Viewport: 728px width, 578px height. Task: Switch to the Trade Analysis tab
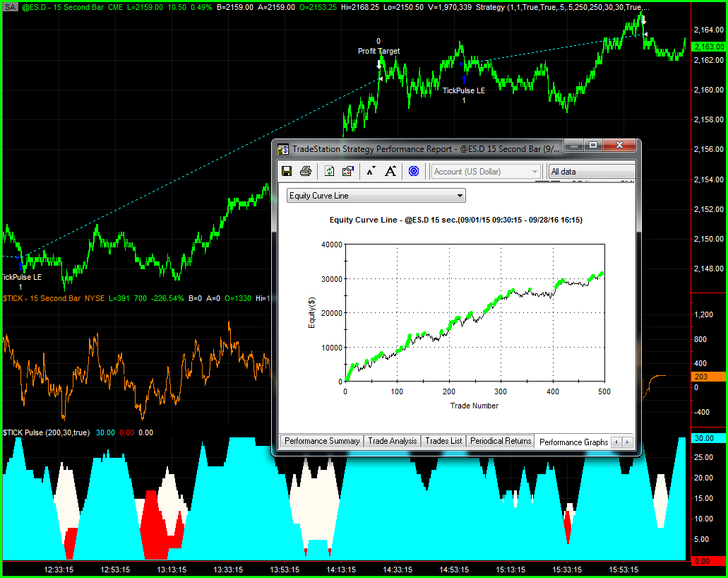point(393,441)
